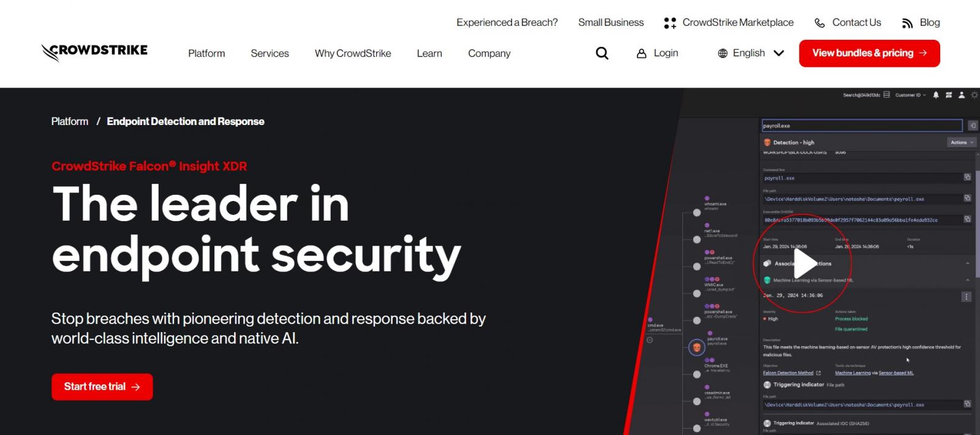Screen dimensions: 980x435
Task: Open the search magnifier icon
Action: pos(602,53)
